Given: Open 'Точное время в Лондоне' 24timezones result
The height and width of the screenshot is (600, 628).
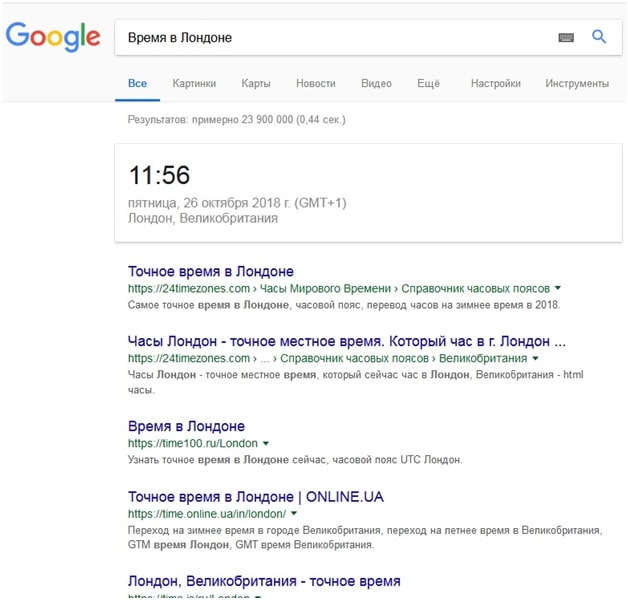Looking at the screenshot, I should 211,272.
